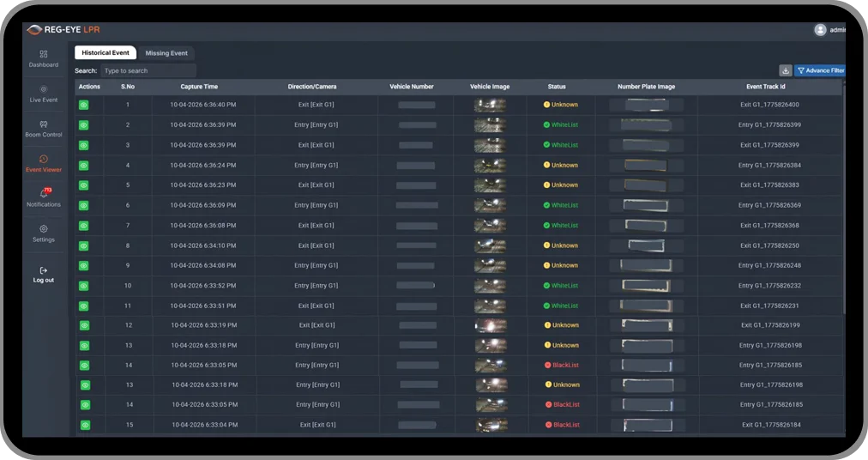
Task: View event details for row 9
Action: pos(83,266)
